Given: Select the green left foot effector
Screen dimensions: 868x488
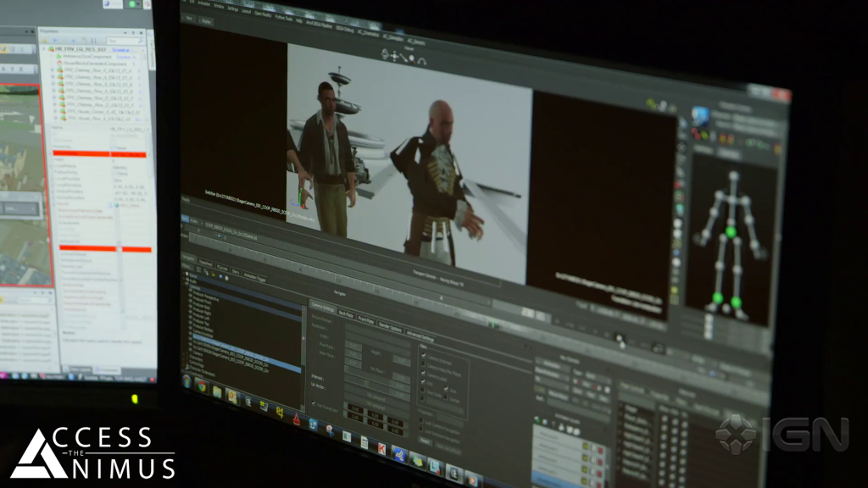Looking at the screenshot, I should click(x=737, y=302).
